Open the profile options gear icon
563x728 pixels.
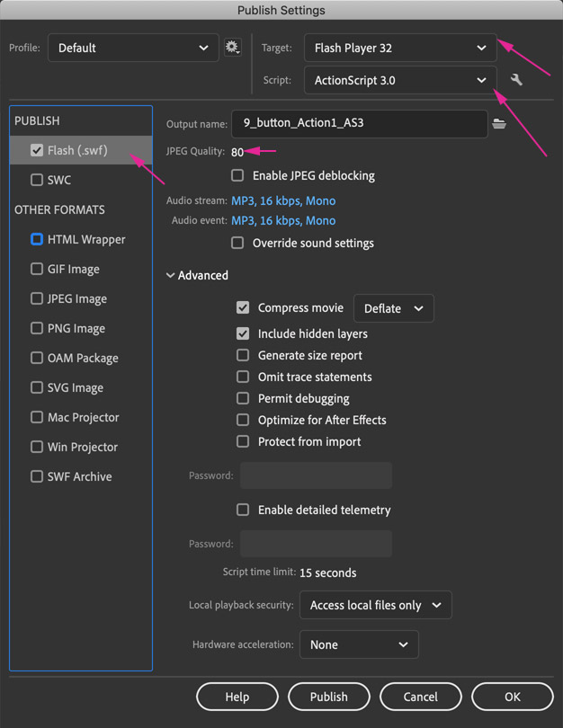232,48
